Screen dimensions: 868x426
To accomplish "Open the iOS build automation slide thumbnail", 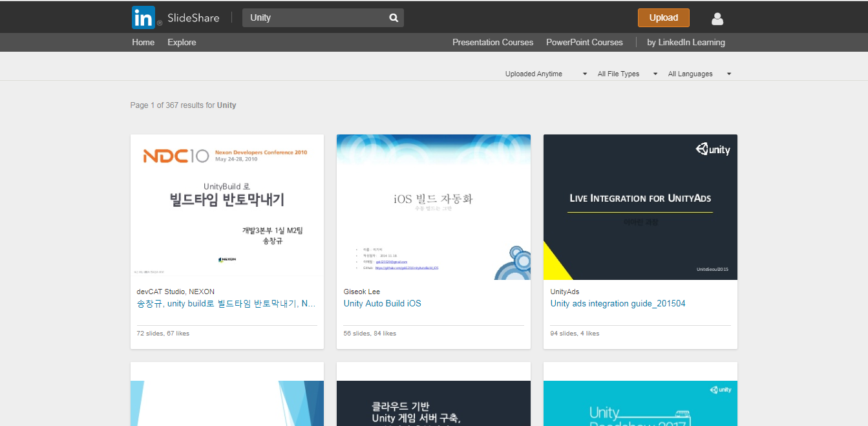I will (434, 207).
